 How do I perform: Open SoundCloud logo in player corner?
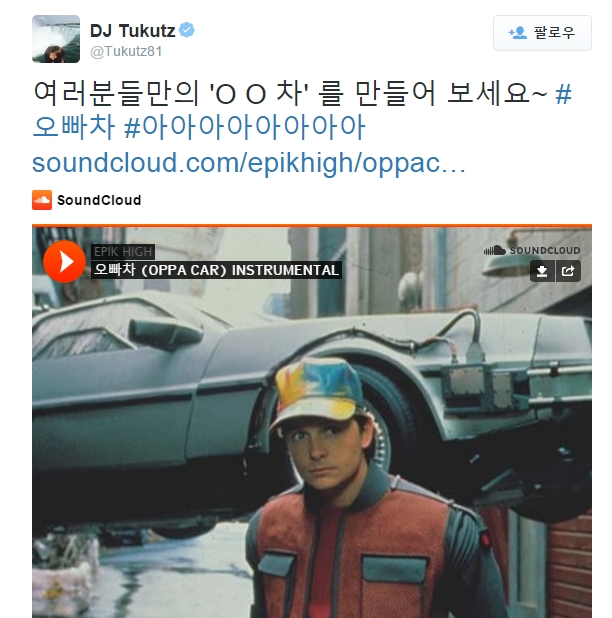[532, 250]
